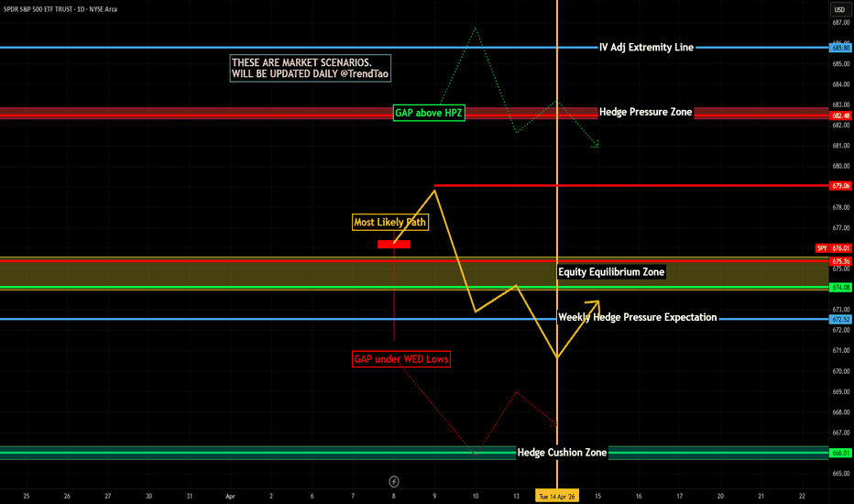Click the green dotted arrowhead near 681
The height and width of the screenshot is (504, 854).
pyautogui.click(x=597, y=145)
